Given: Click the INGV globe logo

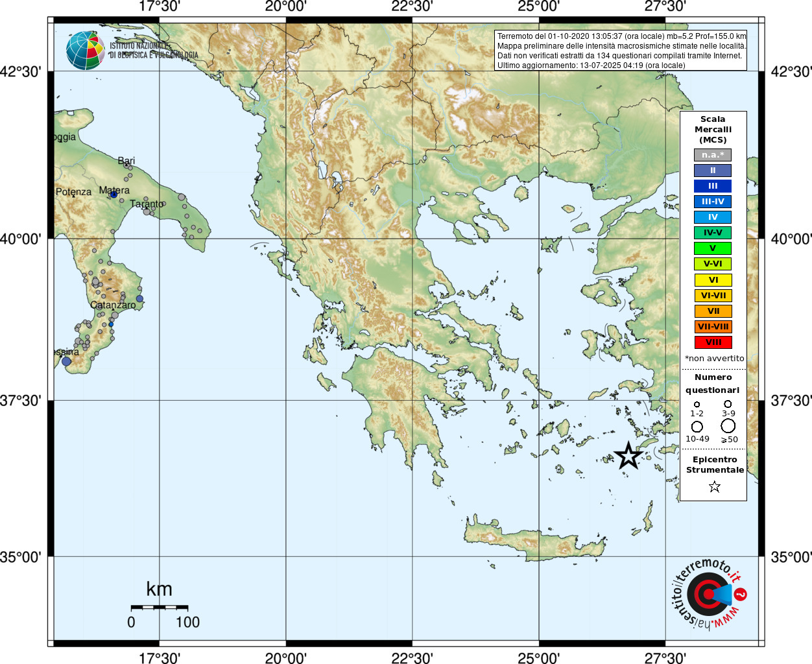Looking at the screenshot, I should tap(86, 51).
